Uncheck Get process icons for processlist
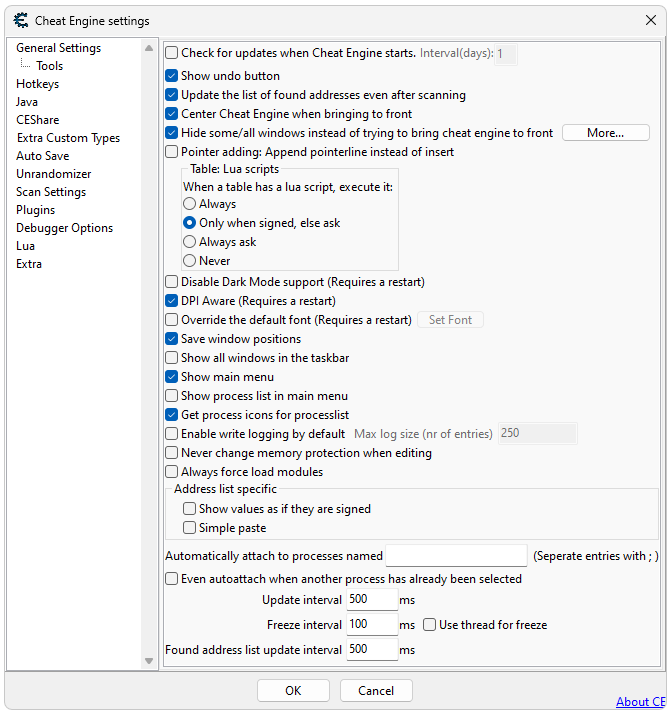 click(171, 415)
